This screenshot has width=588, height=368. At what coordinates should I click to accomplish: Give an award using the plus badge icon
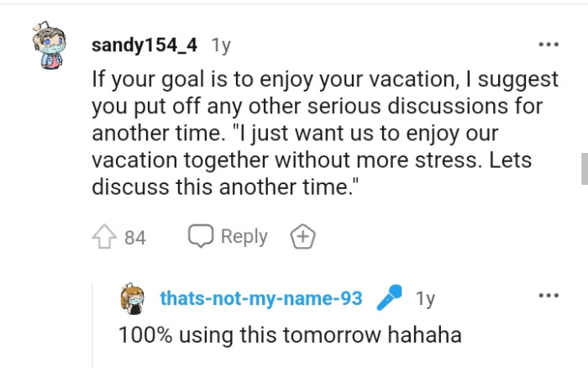pos(302,238)
